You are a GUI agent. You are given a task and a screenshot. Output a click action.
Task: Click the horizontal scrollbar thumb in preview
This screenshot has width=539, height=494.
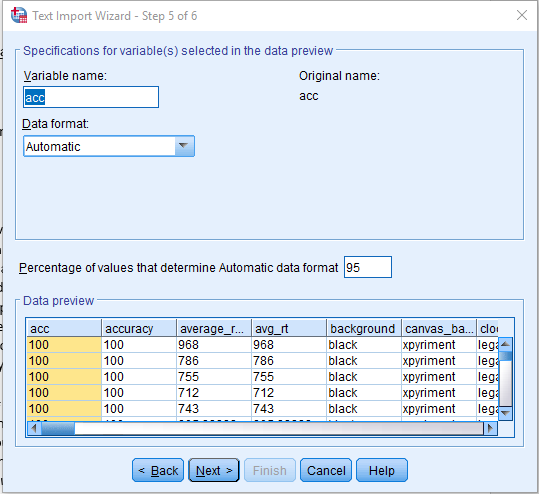coord(58,428)
